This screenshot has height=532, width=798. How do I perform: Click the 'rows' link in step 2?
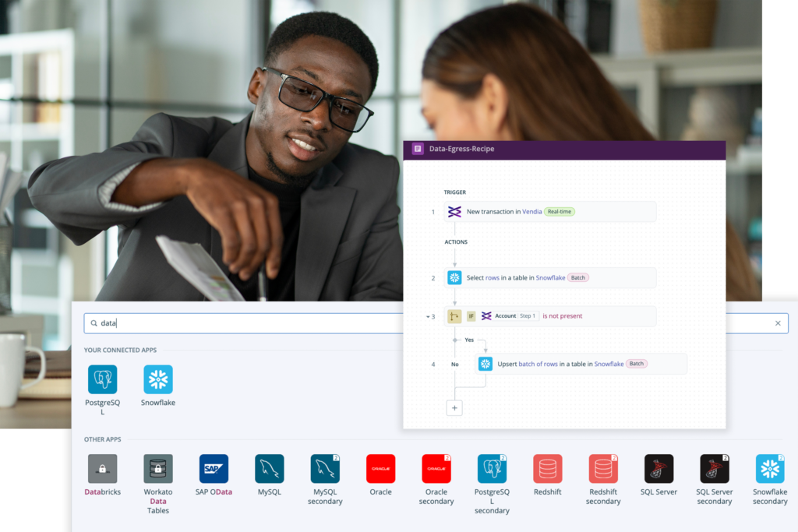pos(493,278)
